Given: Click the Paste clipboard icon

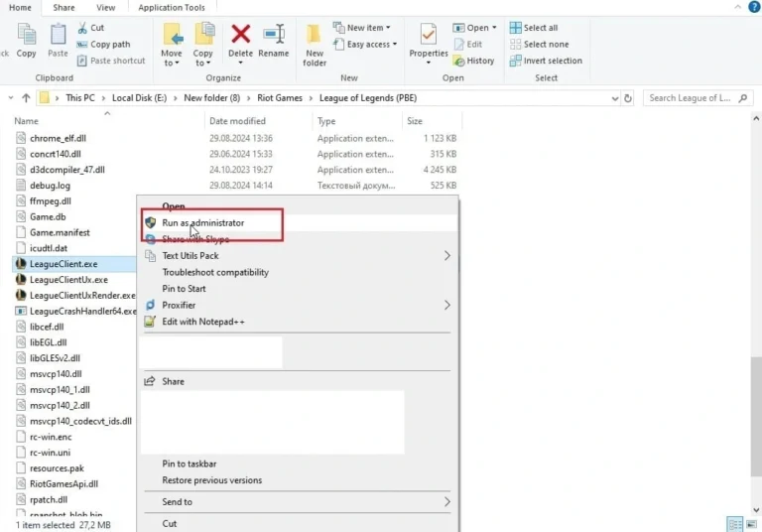Looking at the screenshot, I should [59, 37].
